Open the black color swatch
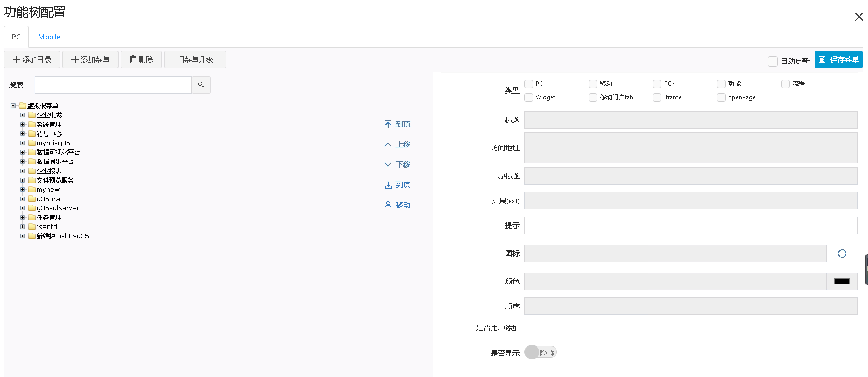Screen dimensions: 868x377 842,281
